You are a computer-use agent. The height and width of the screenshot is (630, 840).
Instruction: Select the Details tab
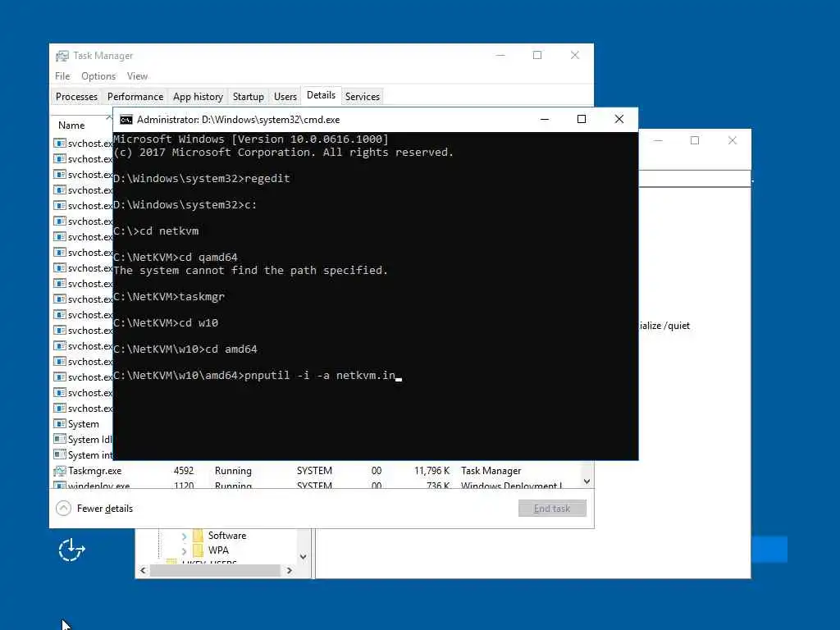click(321, 95)
